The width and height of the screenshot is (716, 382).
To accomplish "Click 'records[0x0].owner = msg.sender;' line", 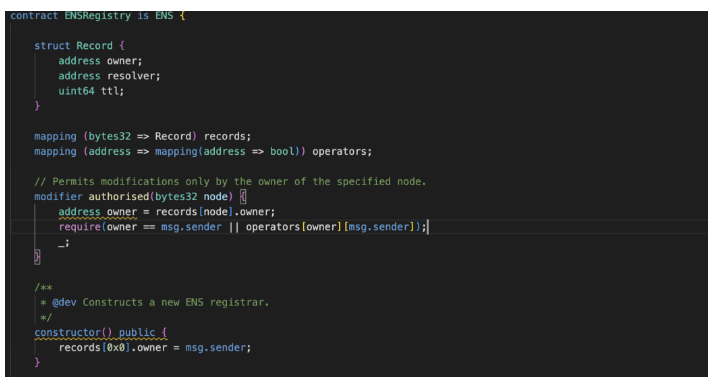I will [x=155, y=348].
